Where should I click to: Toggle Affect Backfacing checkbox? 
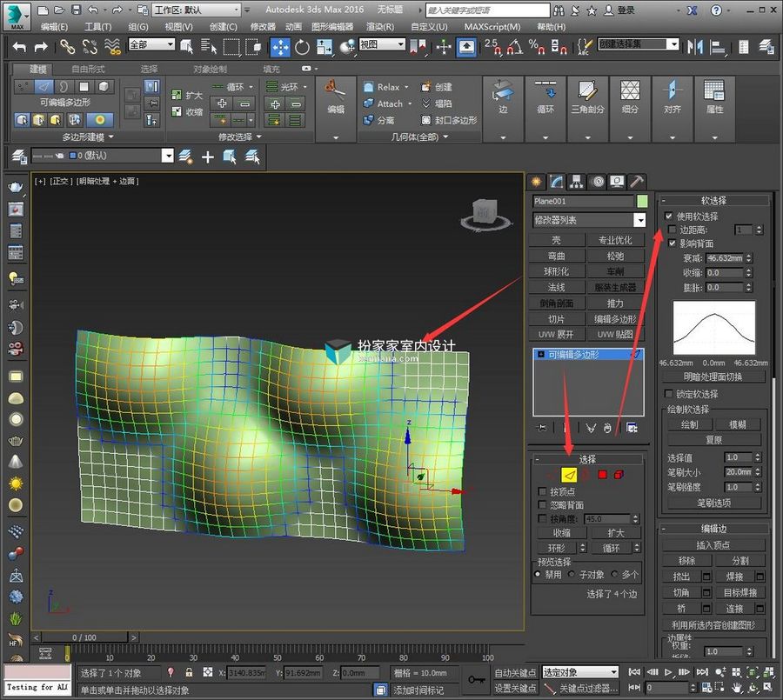(x=673, y=243)
